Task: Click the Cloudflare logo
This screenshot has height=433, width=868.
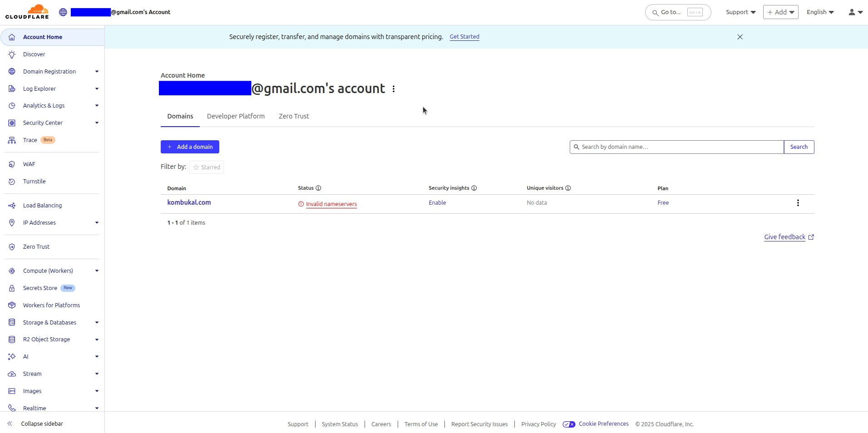Action: 27,12
